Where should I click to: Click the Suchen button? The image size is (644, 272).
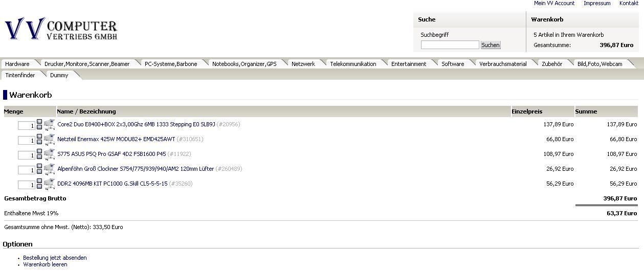[491, 45]
